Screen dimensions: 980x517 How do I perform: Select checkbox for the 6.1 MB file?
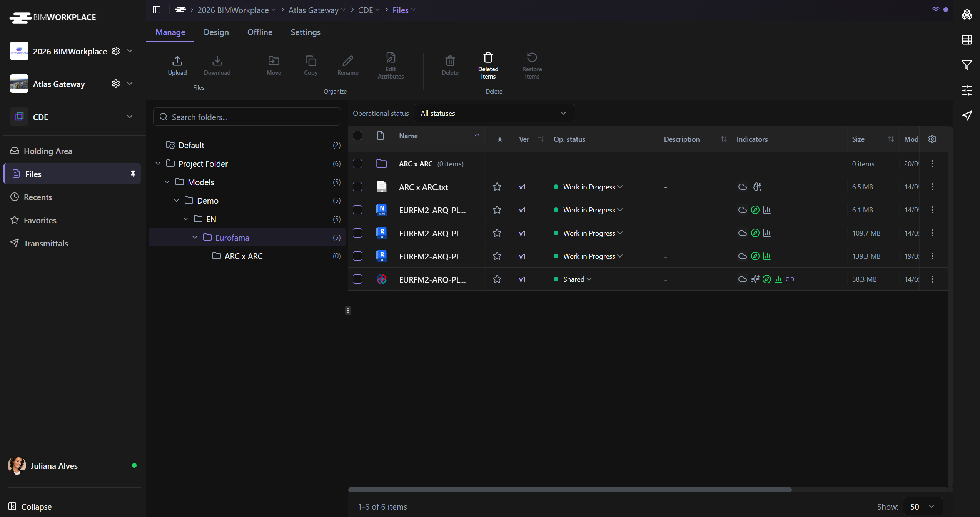click(x=357, y=210)
